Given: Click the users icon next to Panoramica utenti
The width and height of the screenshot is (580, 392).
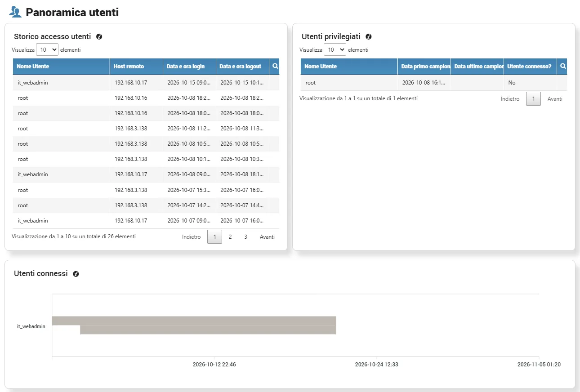Looking at the screenshot, I should click(15, 12).
